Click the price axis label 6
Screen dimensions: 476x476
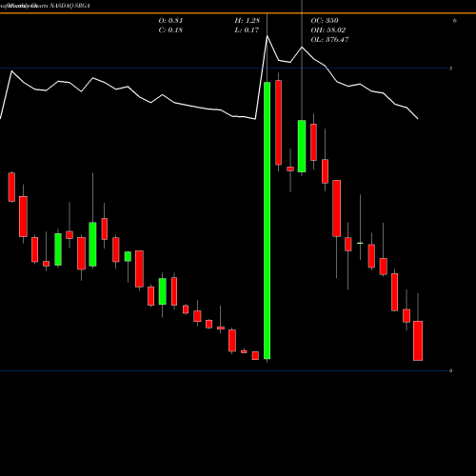click(455, 21)
